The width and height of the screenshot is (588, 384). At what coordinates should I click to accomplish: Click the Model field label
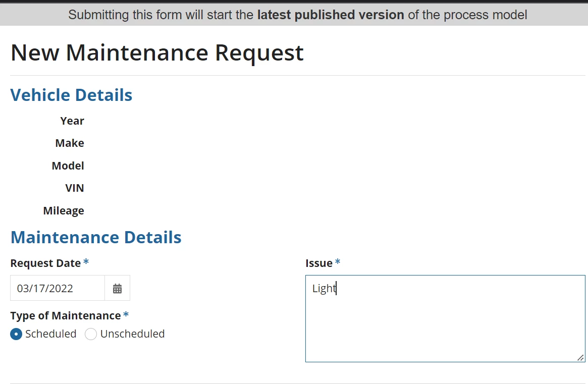pyautogui.click(x=68, y=166)
